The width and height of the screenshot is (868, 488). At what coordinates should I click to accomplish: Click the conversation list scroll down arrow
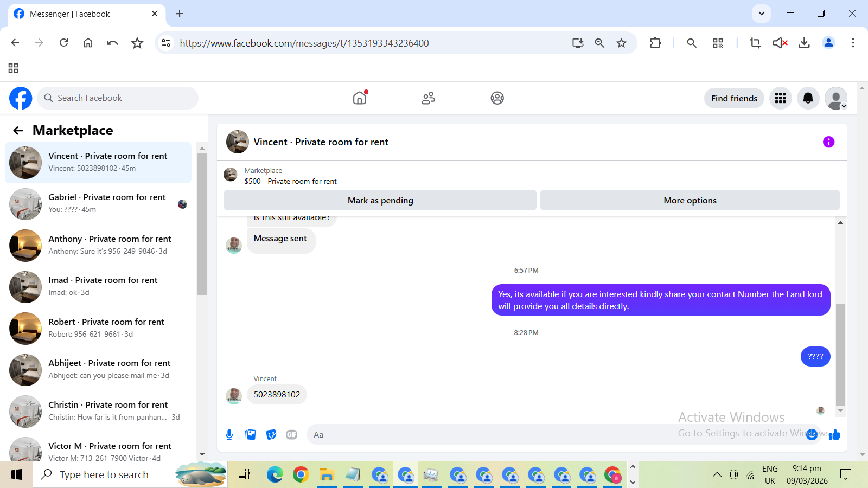click(x=202, y=454)
